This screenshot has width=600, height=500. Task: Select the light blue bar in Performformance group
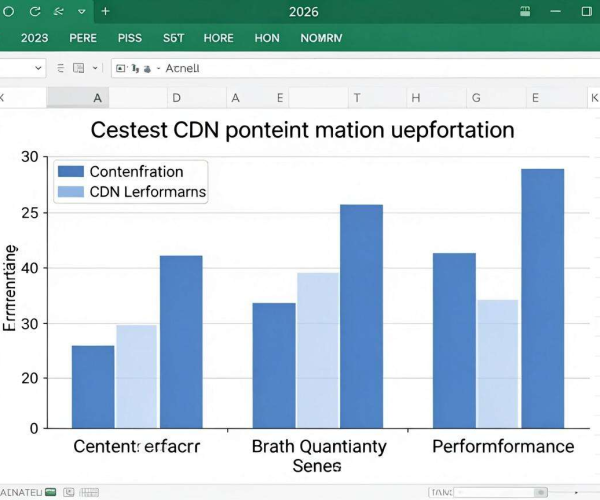click(x=497, y=364)
